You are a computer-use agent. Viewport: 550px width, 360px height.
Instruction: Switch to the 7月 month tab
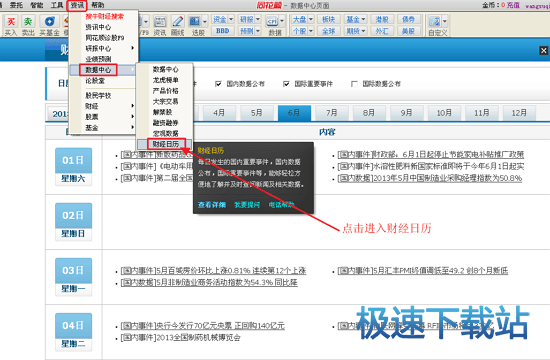(x=331, y=113)
